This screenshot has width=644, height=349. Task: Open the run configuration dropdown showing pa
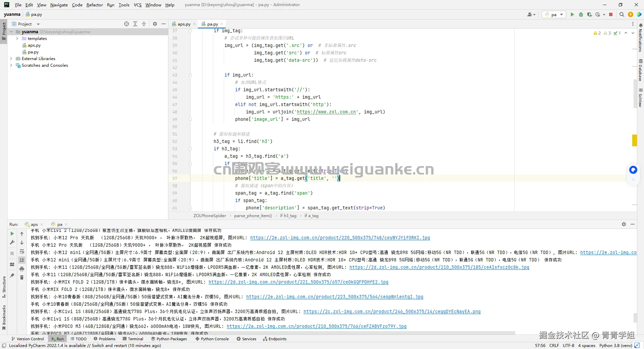click(553, 14)
